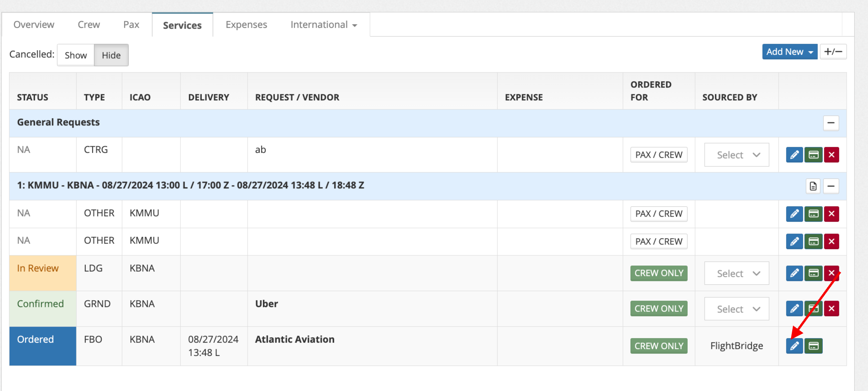Click the In Review status cell

click(43, 273)
